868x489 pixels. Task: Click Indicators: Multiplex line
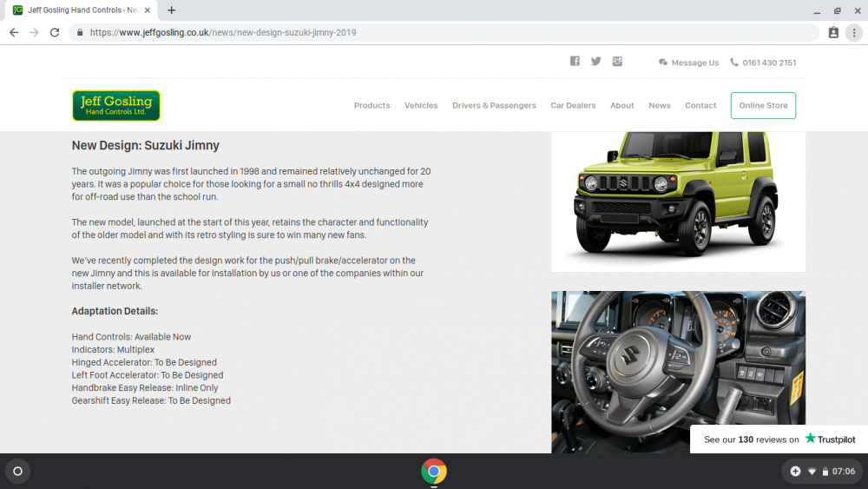pyautogui.click(x=113, y=349)
